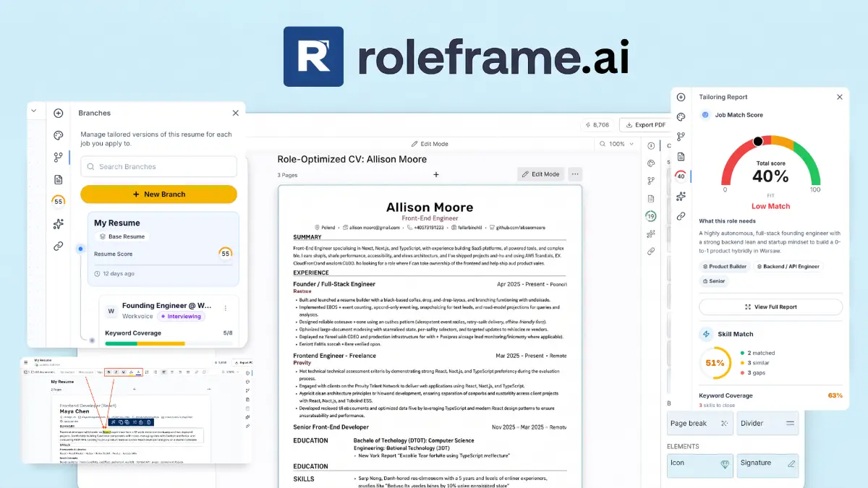868x488 pixels.
Task: Create a New Branch
Action: [158, 194]
